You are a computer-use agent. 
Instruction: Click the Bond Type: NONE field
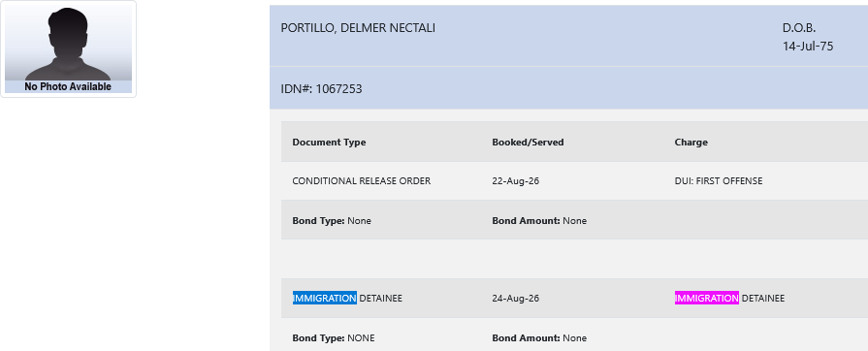pos(334,338)
